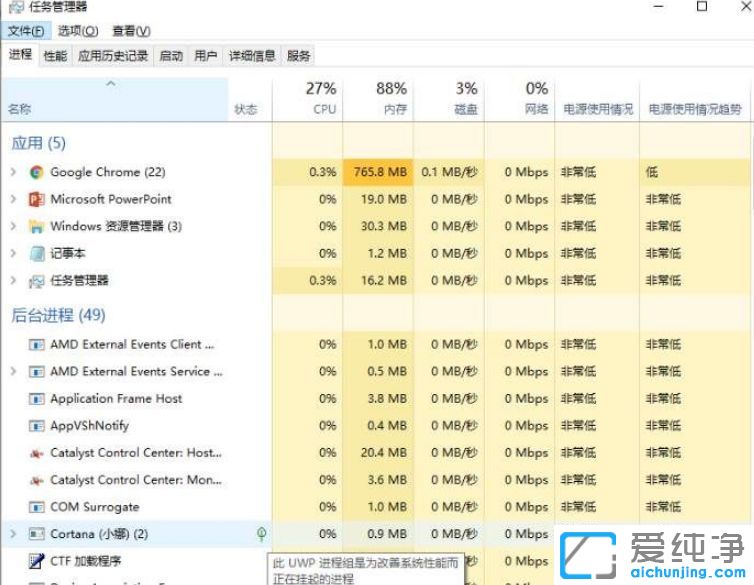Expand AMD External Events Service row

[x=13, y=371]
